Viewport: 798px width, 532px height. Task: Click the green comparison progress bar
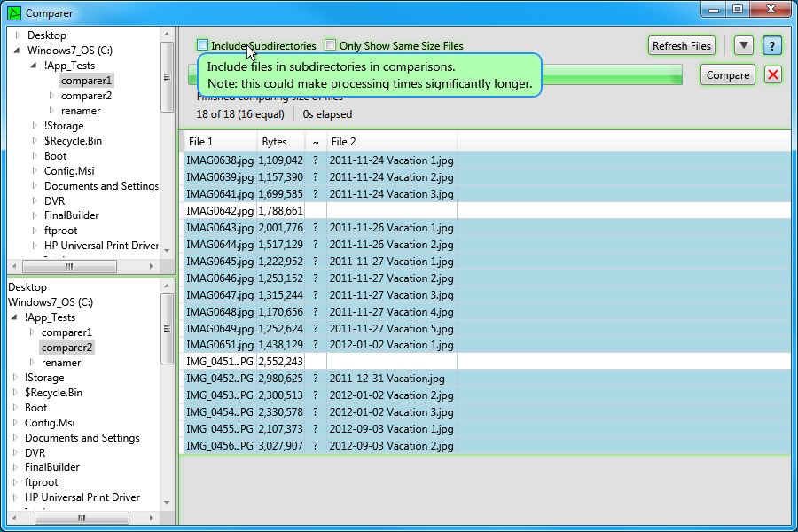(x=612, y=75)
